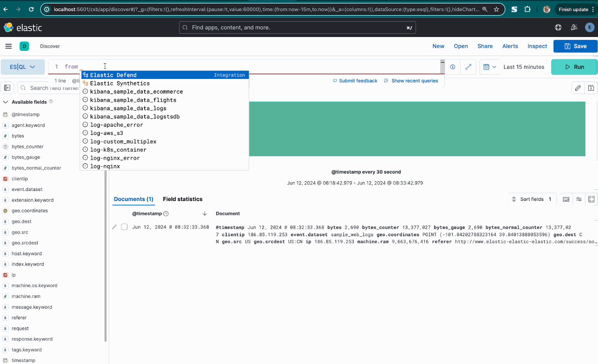Click the Share link
Screen dimensions: 598x364
(x=485, y=46)
